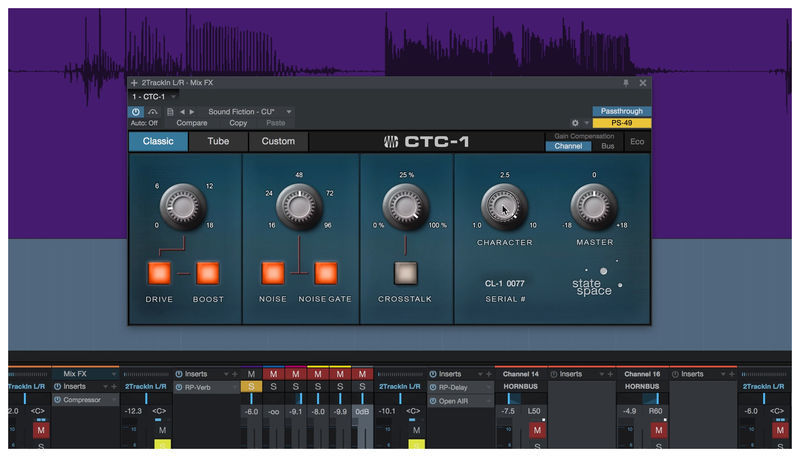Unmute Channel 16 HORNBUS red M button
Screen dimensions: 800x457
658,430
